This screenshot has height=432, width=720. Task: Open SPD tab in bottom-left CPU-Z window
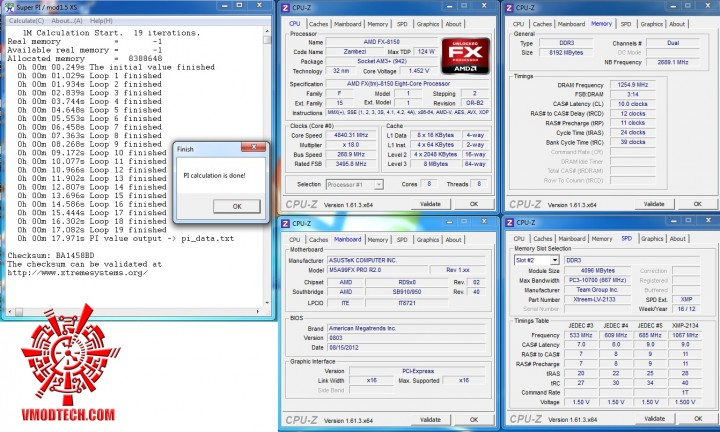click(x=402, y=240)
